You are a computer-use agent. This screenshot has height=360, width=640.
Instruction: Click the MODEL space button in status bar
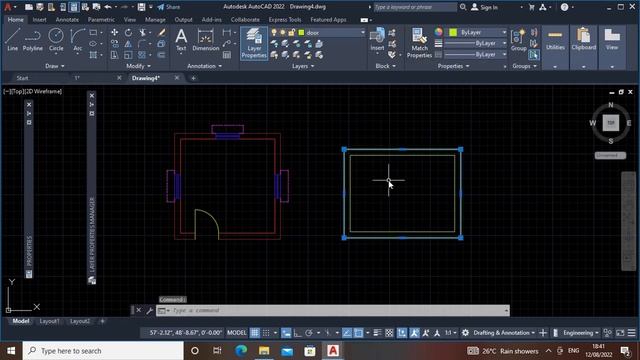pyautogui.click(x=237, y=333)
